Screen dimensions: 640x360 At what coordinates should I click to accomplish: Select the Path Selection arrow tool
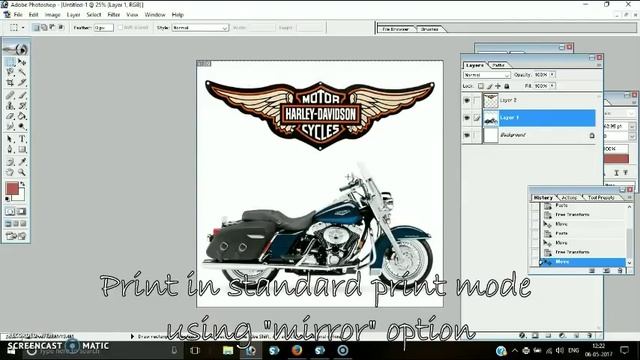coord(10,139)
